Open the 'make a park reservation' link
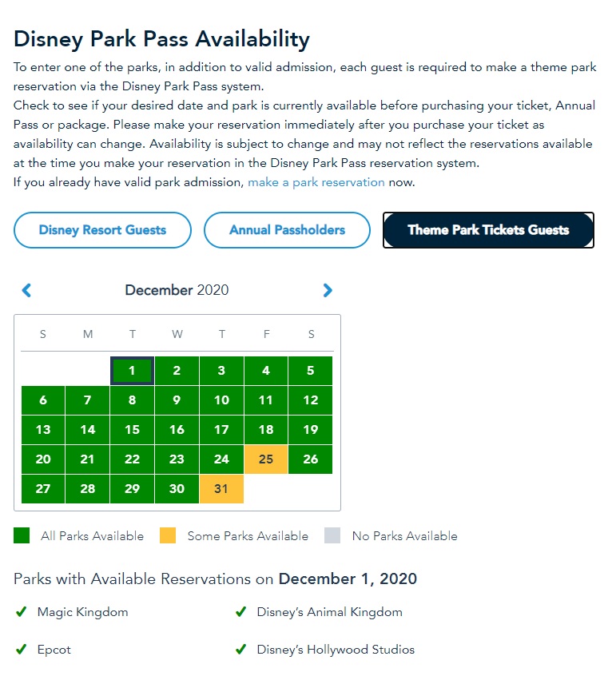 (x=316, y=182)
